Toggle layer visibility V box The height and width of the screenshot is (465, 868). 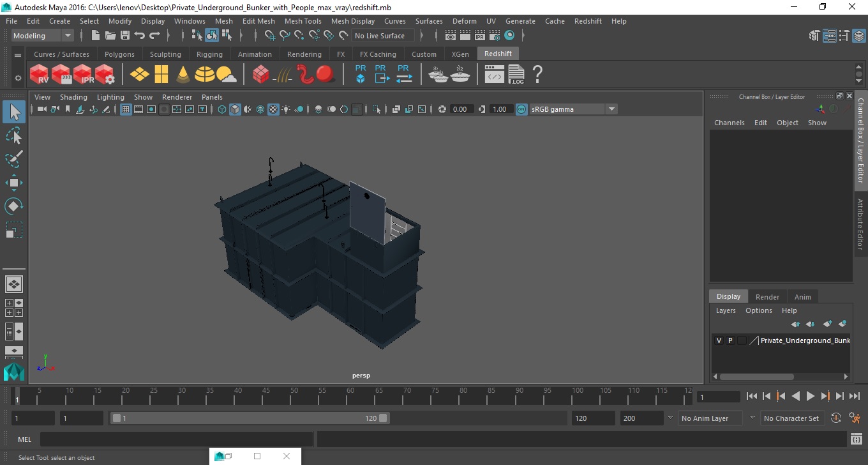(719, 340)
